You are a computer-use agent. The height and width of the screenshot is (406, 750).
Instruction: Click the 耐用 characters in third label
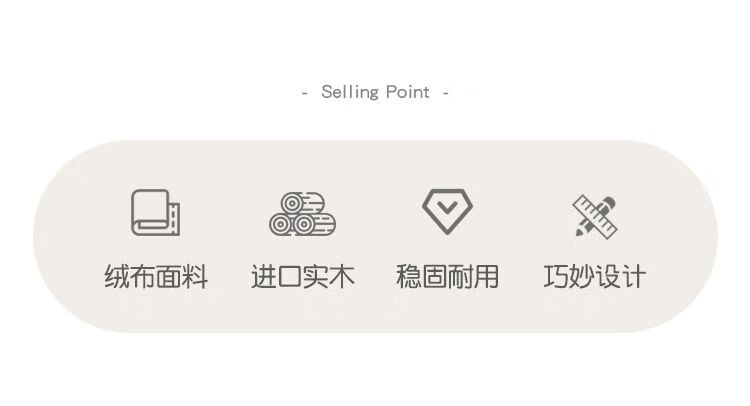[x=474, y=277]
